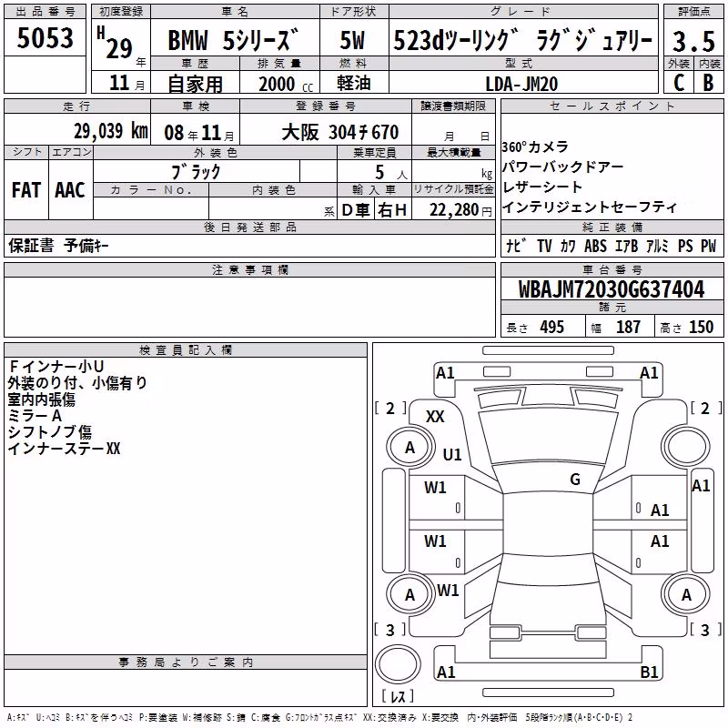Select the fuel type 軽油

(354, 83)
